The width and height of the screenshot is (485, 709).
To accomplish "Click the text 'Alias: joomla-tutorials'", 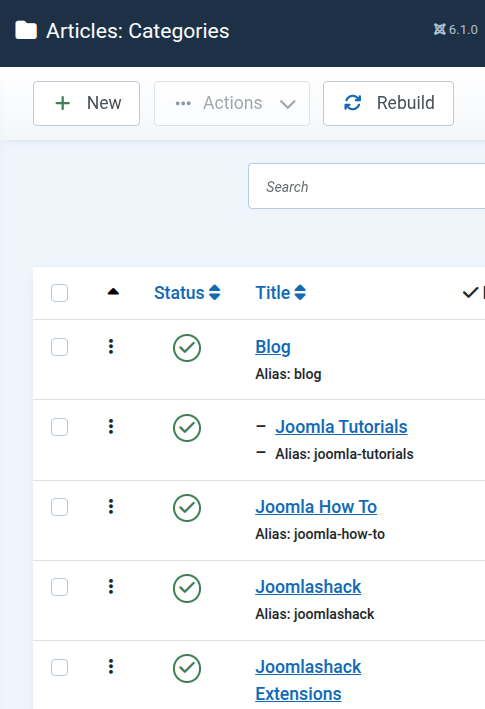I will [344, 454].
